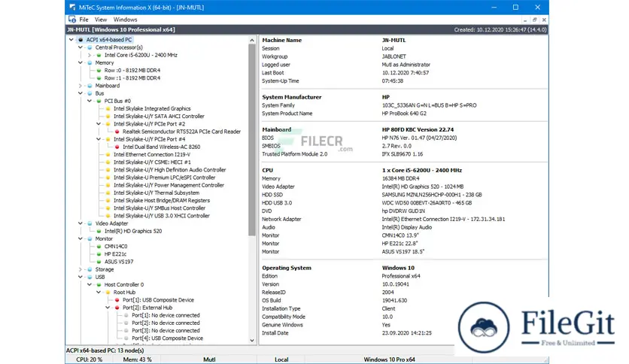Click red icon of Port[2]: External Hub
Screen dimensions: 629x364
pyautogui.click(x=117, y=308)
